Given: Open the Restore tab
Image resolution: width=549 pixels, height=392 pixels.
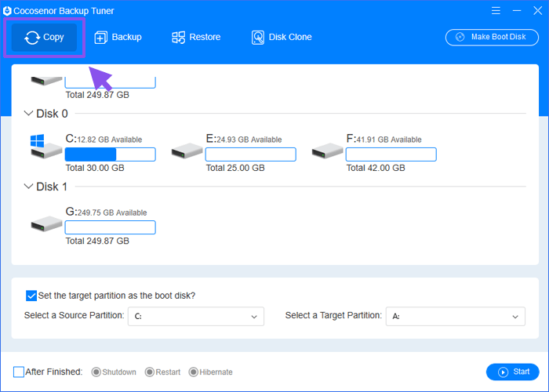Looking at the screenshot, I should [x=196, y=37].
